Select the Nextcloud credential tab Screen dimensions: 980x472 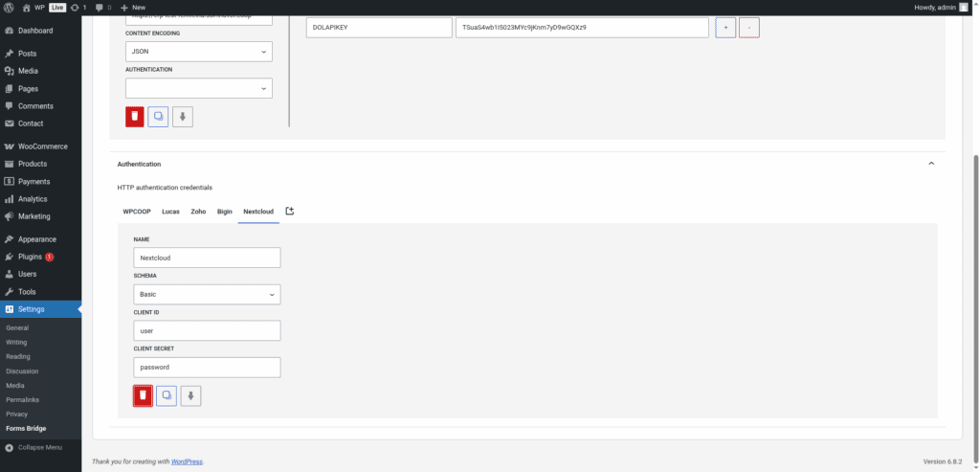tap(258, 212)
